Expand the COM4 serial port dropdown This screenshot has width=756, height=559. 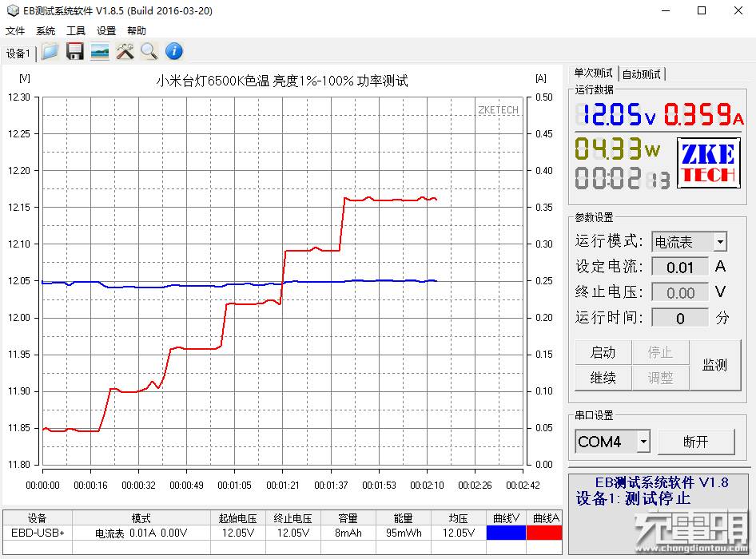(x=643, y=442)
